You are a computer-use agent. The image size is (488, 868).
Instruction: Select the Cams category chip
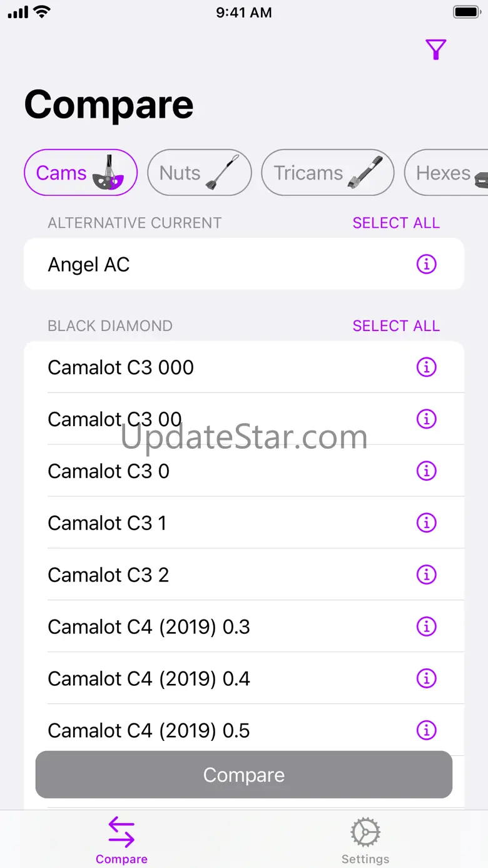click(80, 173)
